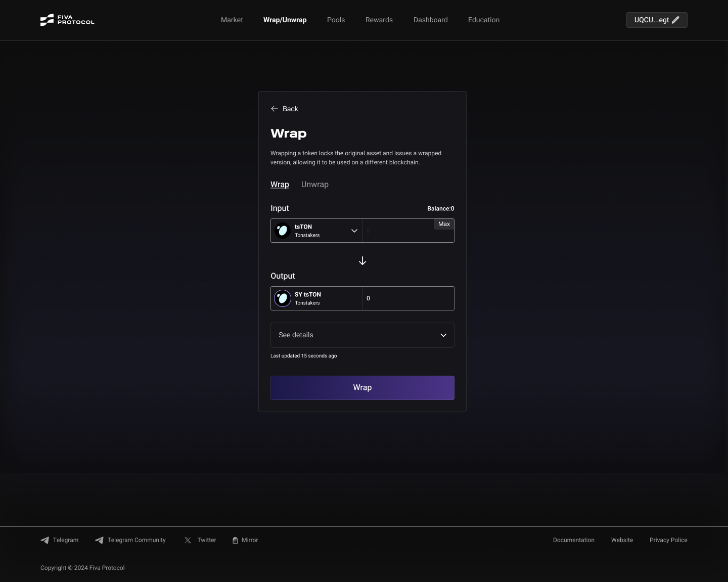728x582 pixels.
Task: Click the down arrow between Input and Output
Action: pos(362,260)
